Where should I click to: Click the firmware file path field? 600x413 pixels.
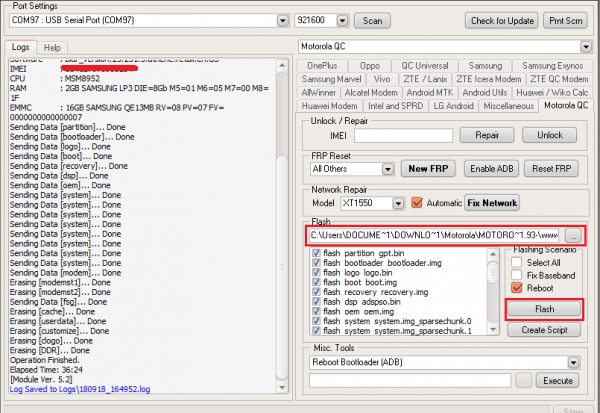coord(435,235)
